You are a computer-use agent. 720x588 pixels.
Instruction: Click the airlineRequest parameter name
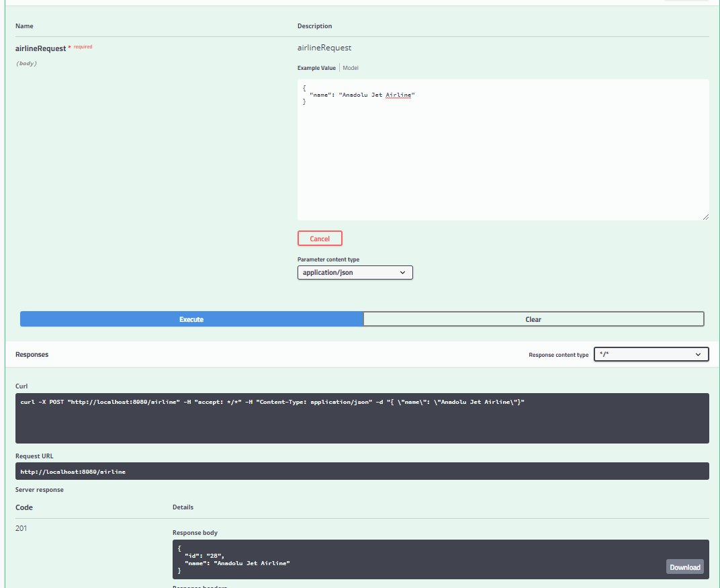coord(41,48)
